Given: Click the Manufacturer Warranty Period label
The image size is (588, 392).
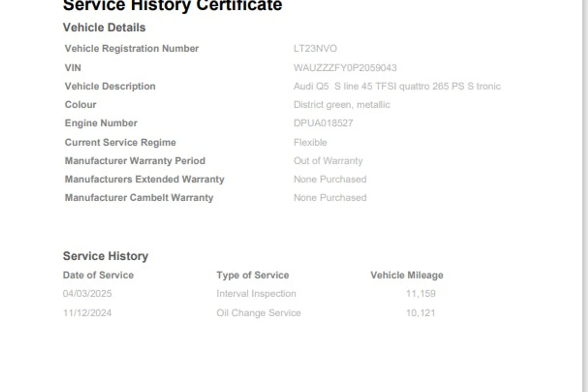Looking at the screenshot, I should tap(135, 161).
